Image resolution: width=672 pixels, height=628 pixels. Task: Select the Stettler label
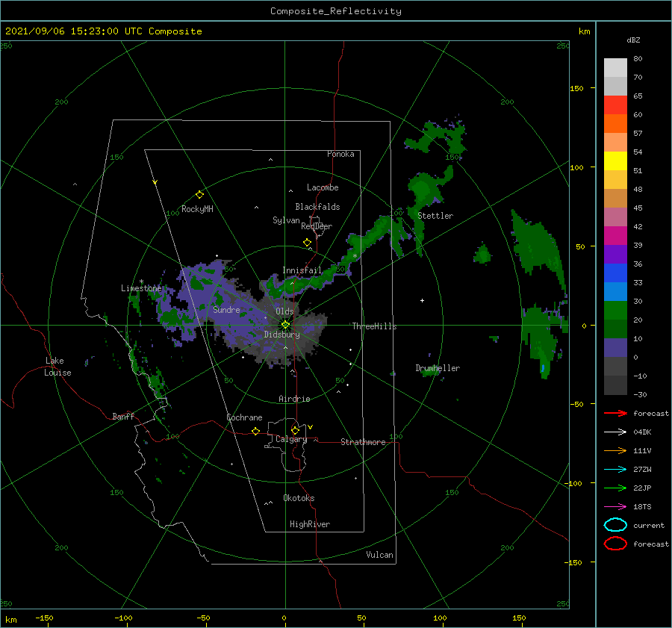point(435,216)
